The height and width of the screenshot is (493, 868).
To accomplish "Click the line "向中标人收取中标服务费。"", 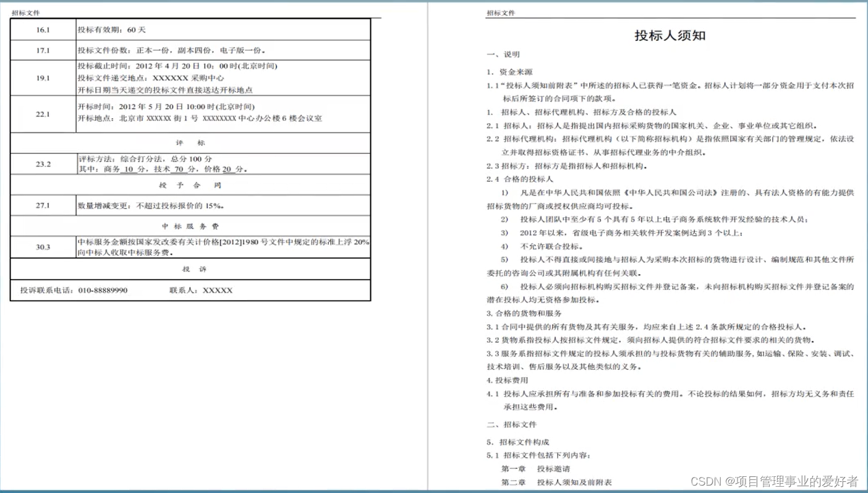I will pos(125,252).
